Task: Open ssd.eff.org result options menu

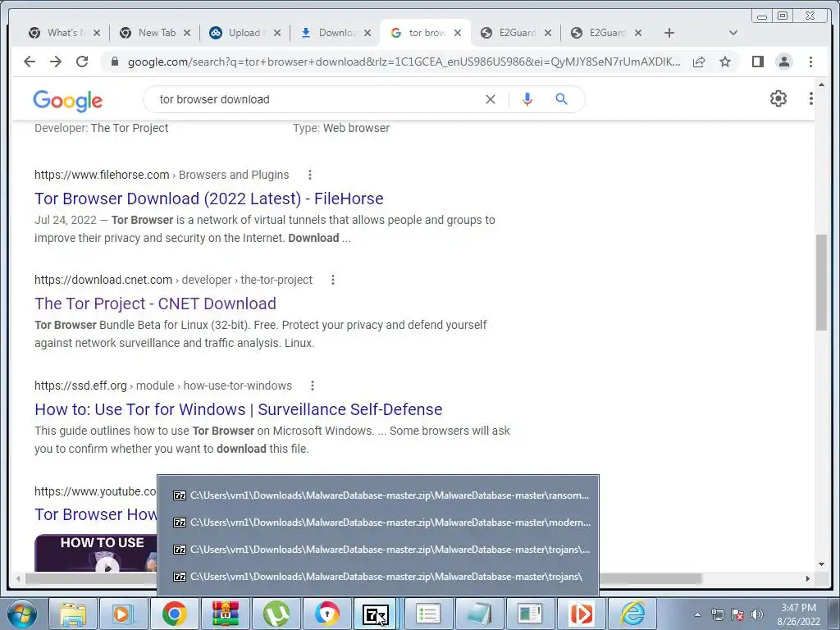Action: point(313,386)
